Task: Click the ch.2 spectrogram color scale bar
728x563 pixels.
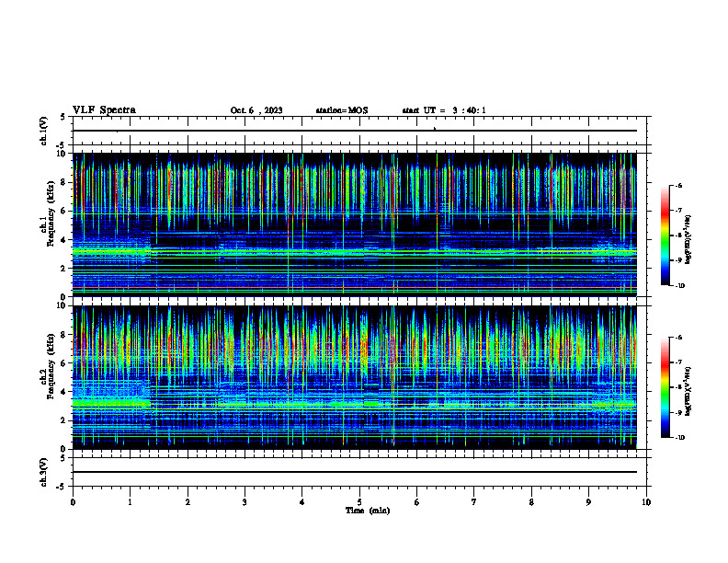Action: 665,387
